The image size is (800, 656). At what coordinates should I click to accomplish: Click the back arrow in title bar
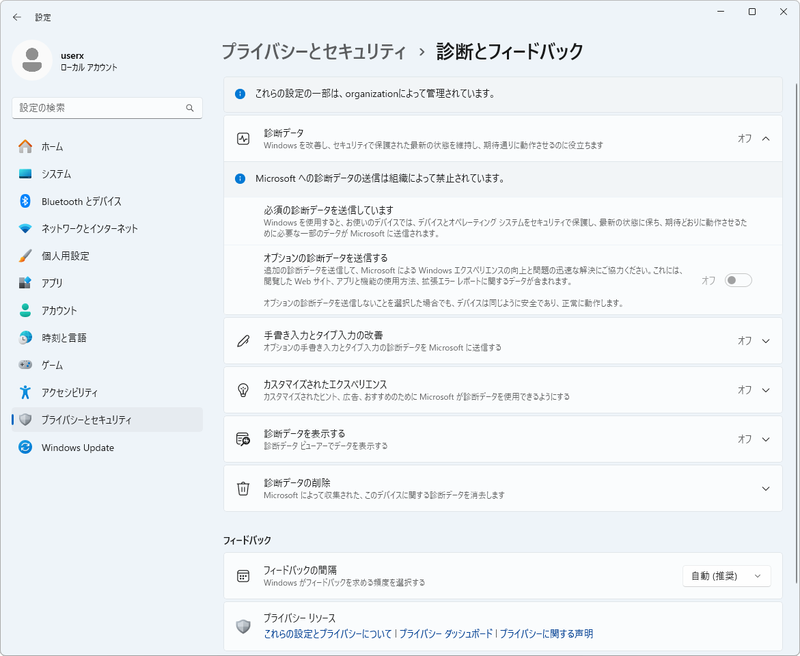17,17
